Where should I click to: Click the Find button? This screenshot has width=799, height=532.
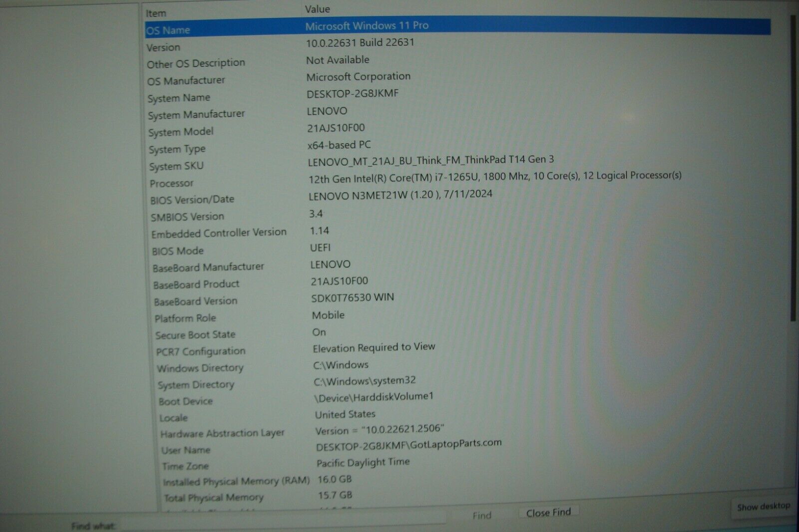click(x=482, y=516)
